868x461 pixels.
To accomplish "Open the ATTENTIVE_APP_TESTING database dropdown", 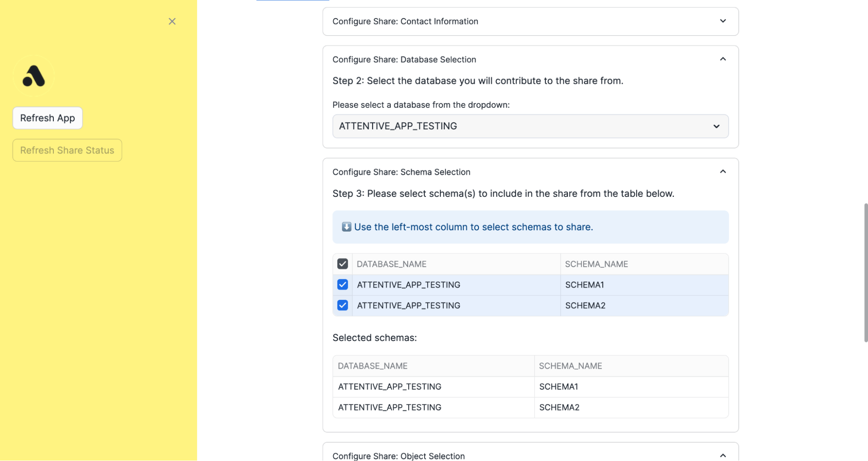I will click(530, 126).
